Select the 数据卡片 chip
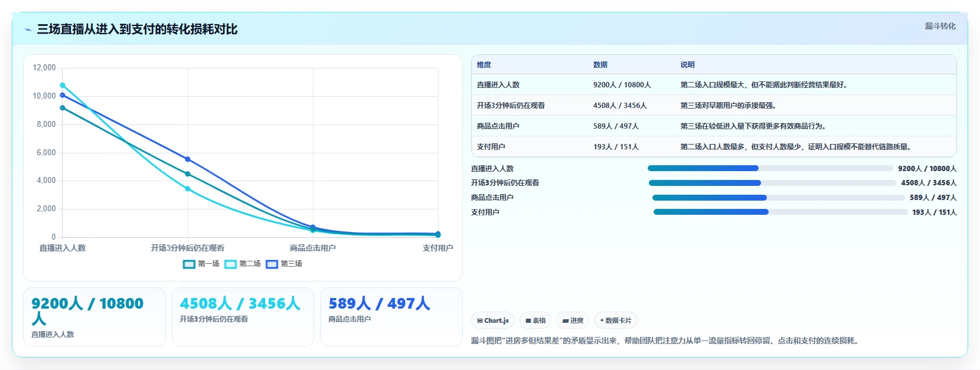The width and height of the screenshot is (980, 370). pyautogui.click(x=616, y=320)
